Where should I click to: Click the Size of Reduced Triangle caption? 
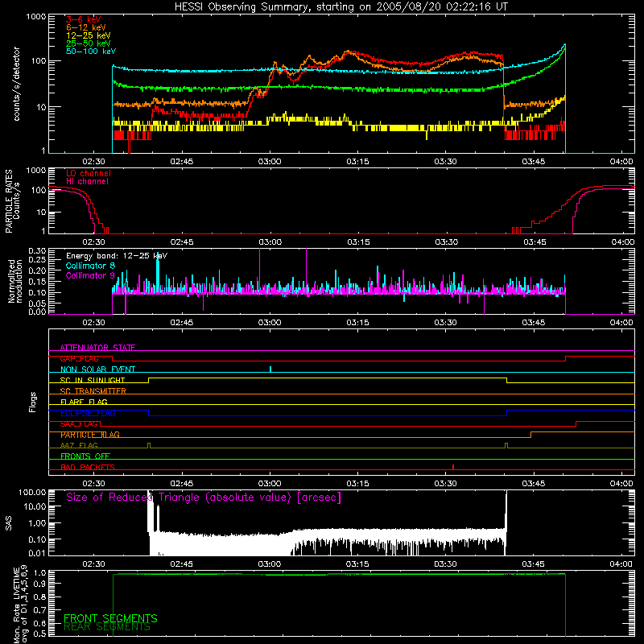(x=204, y=497)
